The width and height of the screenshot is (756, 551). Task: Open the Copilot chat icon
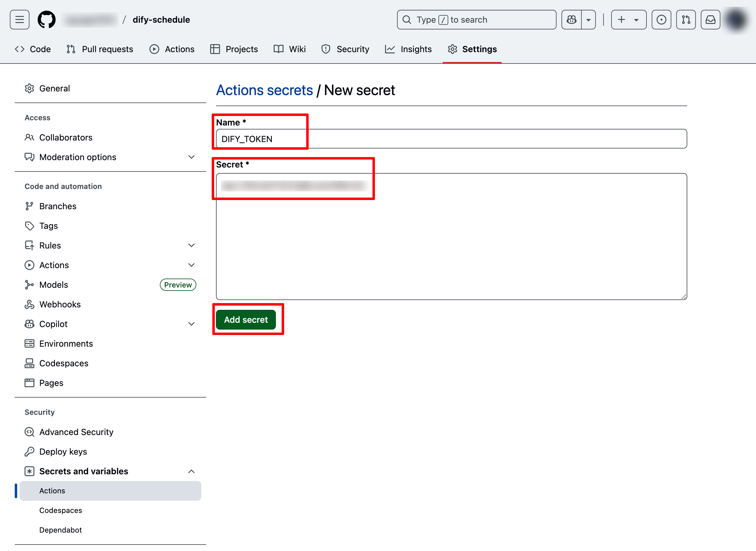pyautogui.click(x=571, y=20)
